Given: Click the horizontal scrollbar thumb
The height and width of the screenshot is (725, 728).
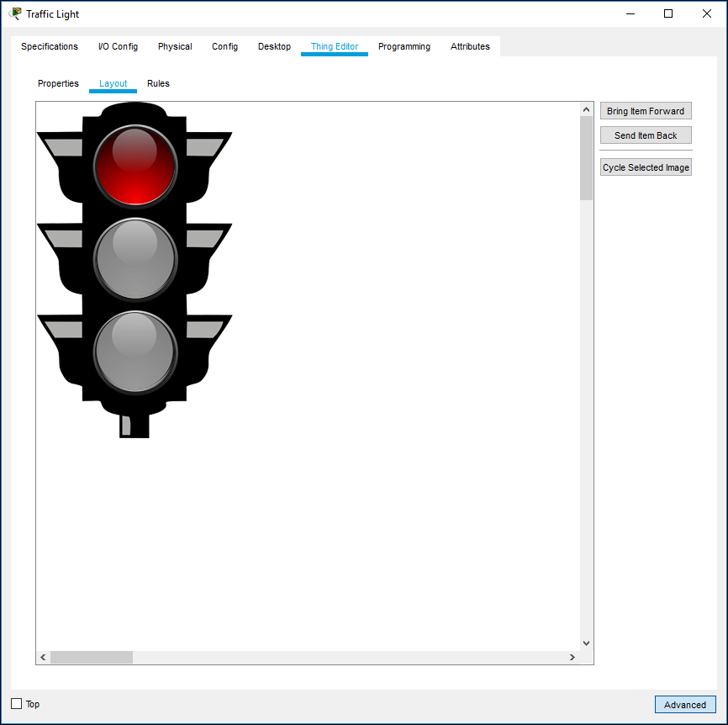Looking at the screenshot, I should (x=92, y=657).
